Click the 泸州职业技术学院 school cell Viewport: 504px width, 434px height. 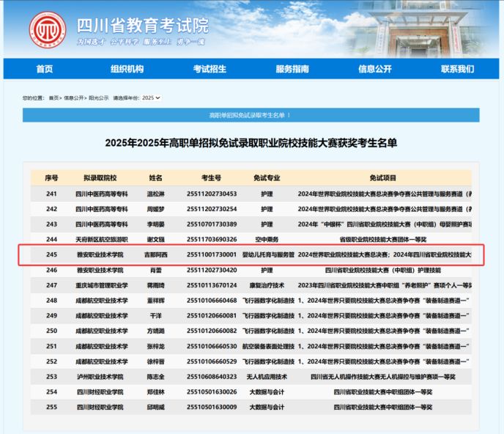(x=100, y=376)
